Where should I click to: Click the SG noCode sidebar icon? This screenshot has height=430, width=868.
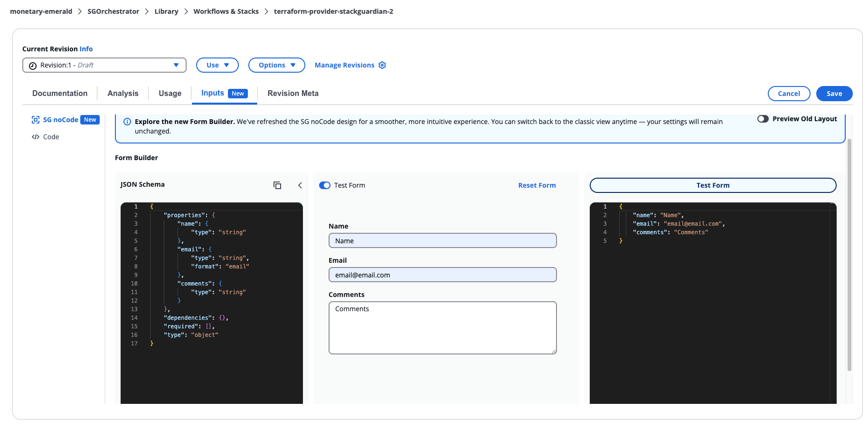coord(36,120)
